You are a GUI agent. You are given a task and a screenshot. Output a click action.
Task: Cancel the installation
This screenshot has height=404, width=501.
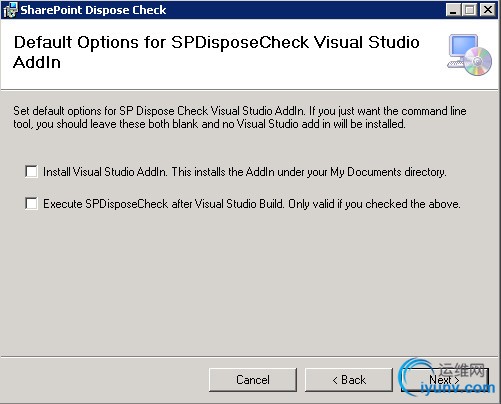click(x=253, y=380)
